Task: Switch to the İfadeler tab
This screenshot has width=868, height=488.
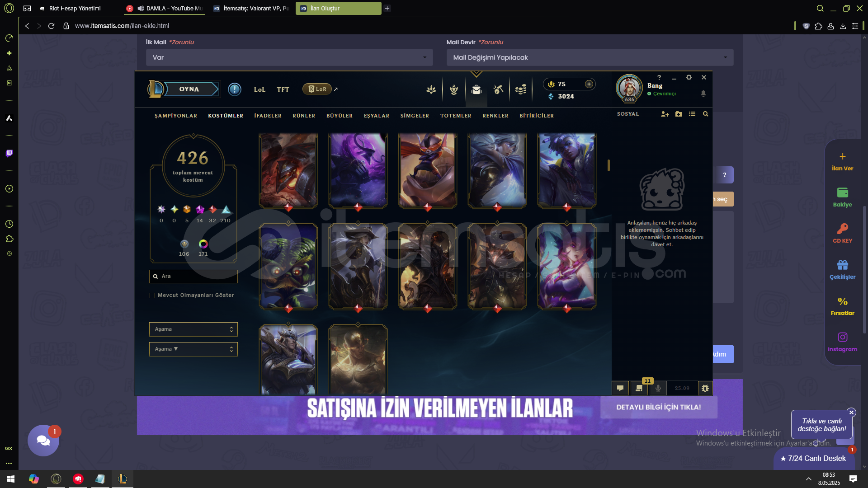Action: [268, 116]
